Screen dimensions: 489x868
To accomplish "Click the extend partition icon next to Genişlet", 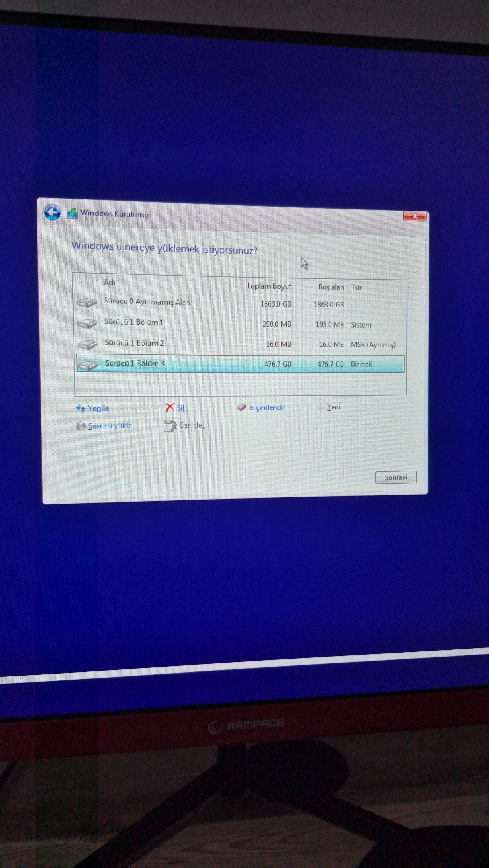I will 170,426.
